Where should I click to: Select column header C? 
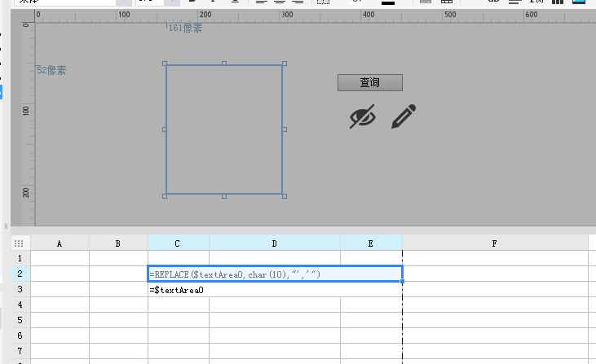click(179, 243)
